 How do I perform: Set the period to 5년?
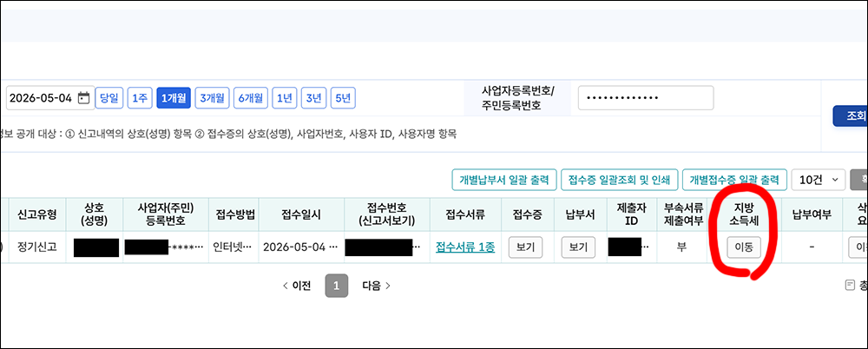(343, 98)
